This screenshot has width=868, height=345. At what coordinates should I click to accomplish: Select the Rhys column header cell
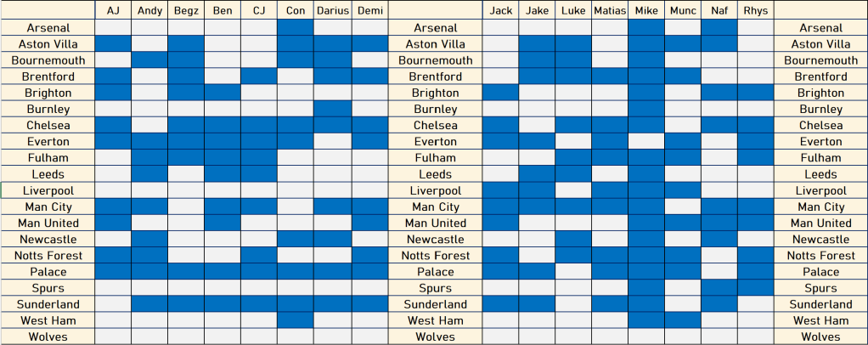(755, 11)
